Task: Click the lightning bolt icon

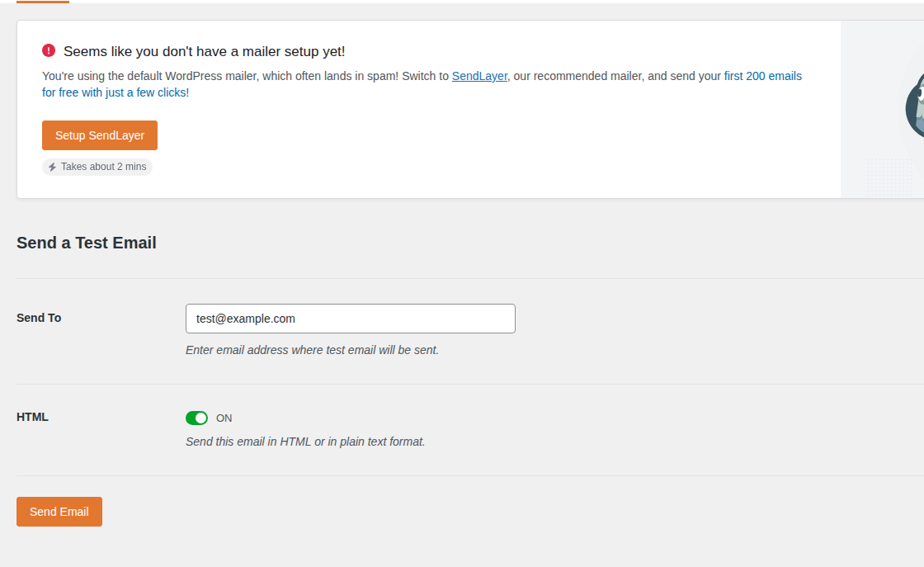Action: 53,167
